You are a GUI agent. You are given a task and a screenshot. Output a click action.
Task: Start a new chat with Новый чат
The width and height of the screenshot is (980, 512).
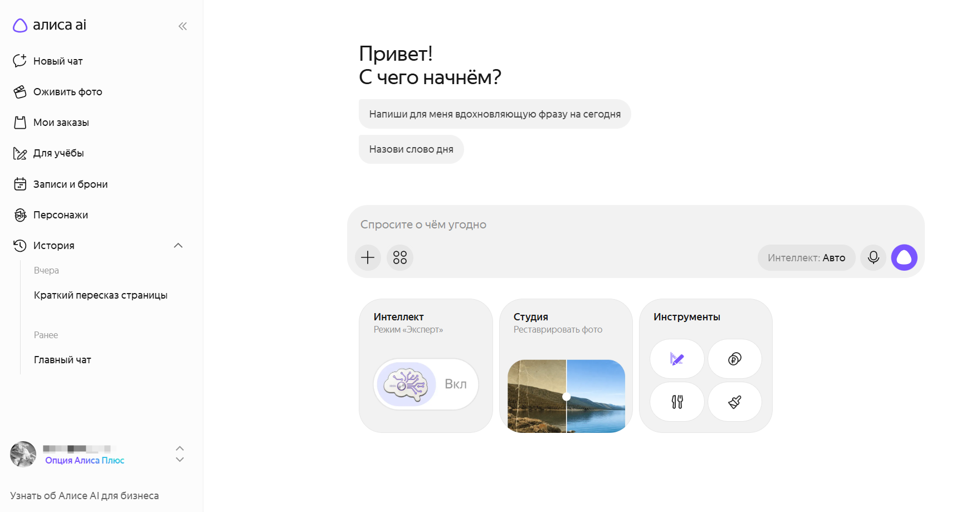click(x=58, y=61)
